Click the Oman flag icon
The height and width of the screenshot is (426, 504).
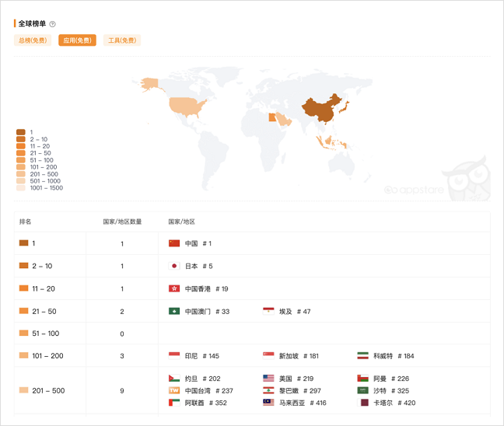(x=362, y=378)
